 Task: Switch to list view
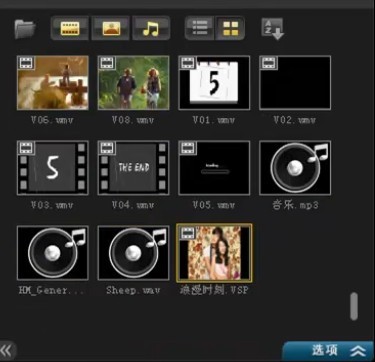click(x=200, y=28)
